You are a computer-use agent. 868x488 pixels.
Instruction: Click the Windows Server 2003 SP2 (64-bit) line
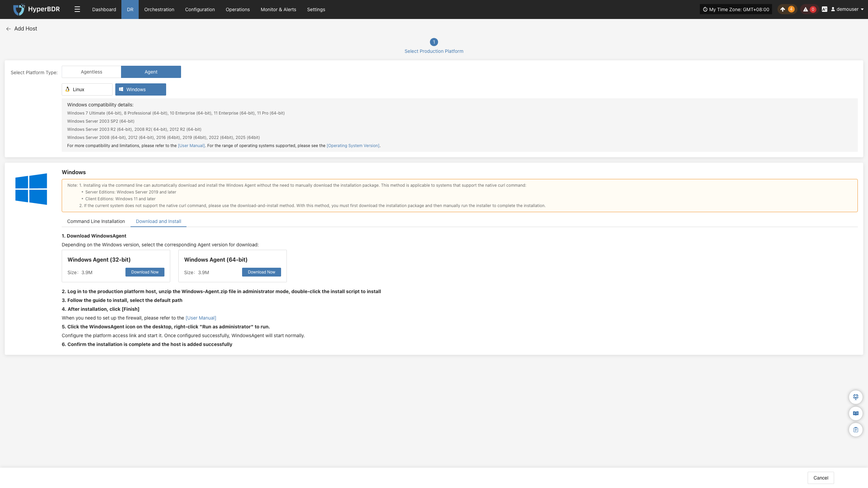click(x=101, y=121)
